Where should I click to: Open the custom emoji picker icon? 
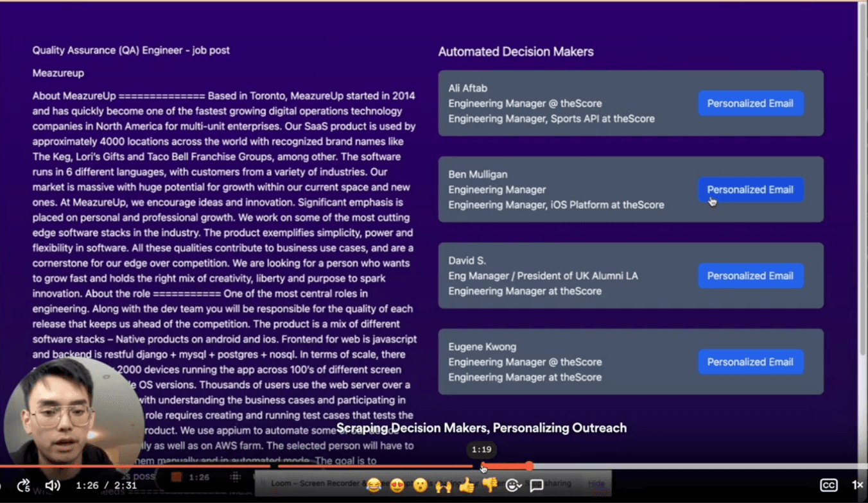(513, 486)
